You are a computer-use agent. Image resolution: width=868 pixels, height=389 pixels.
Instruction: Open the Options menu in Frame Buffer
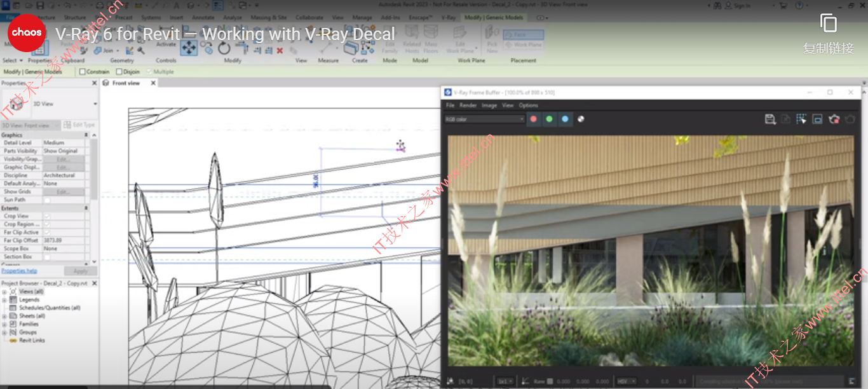[x=529, y=106]
